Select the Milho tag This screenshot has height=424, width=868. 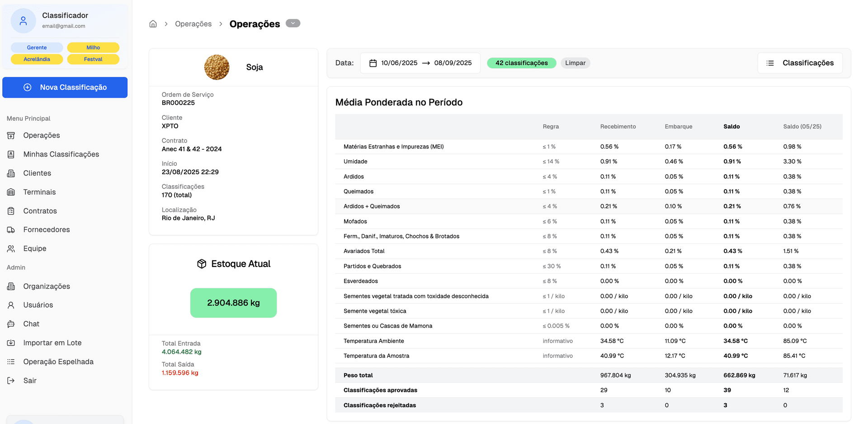[x=93, y=48]
